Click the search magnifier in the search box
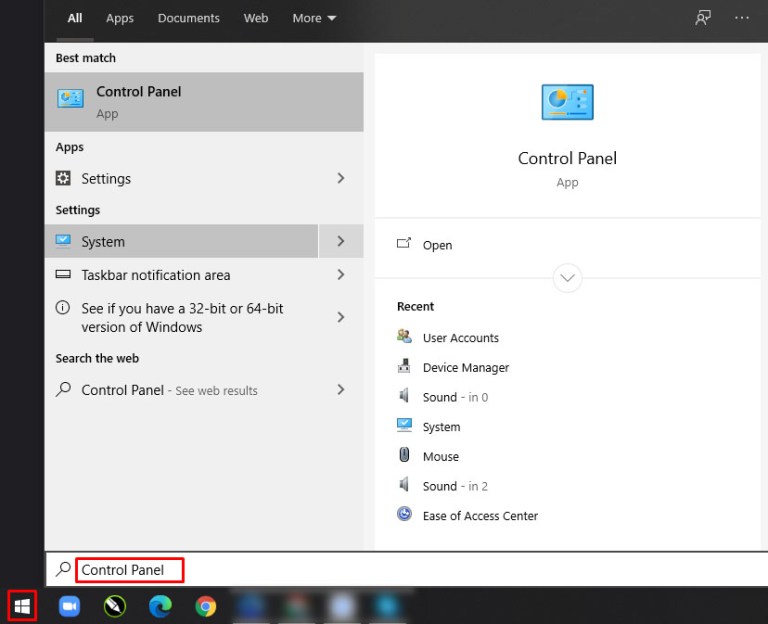 point(63,569)
